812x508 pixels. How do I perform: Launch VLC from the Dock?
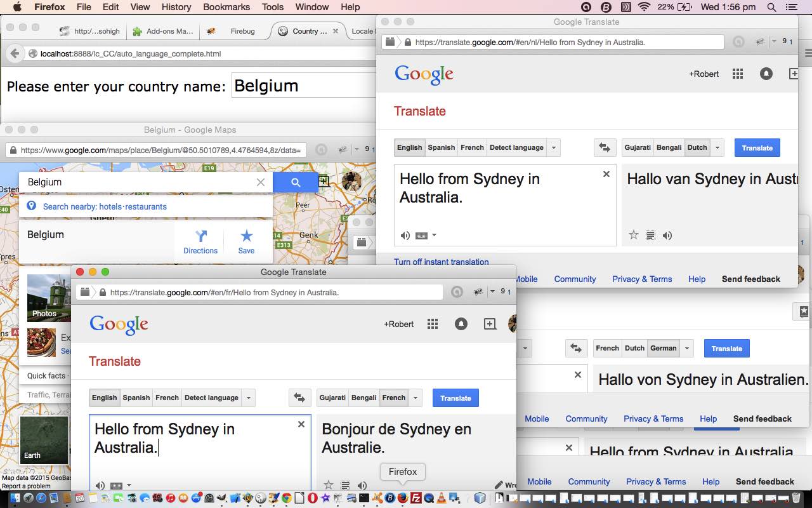click(442, 498)
